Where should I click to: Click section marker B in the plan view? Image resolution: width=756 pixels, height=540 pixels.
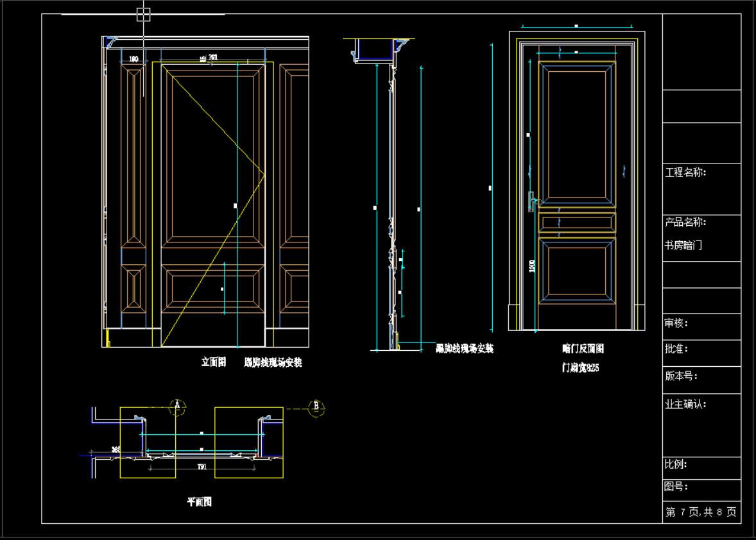tap(316, 407)
